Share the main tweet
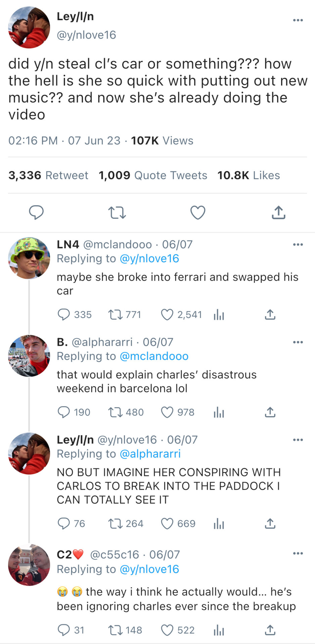 (x=278, y=213)
